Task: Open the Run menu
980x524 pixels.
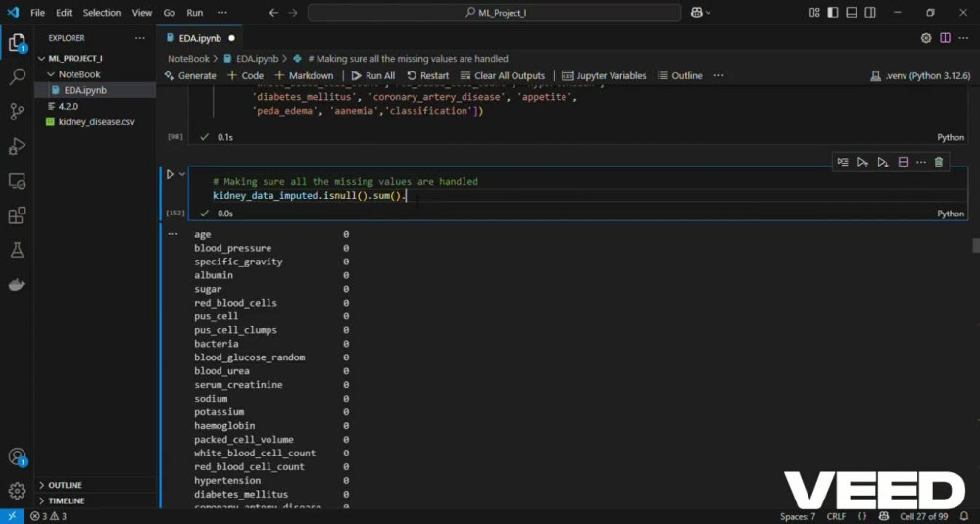Action: 195,13
